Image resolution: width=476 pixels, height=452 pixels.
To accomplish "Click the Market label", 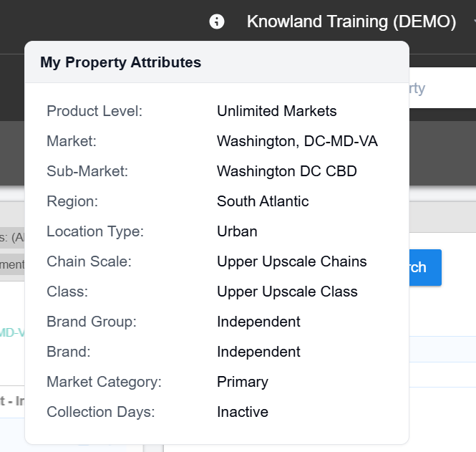I will click(x=72, y=141).
